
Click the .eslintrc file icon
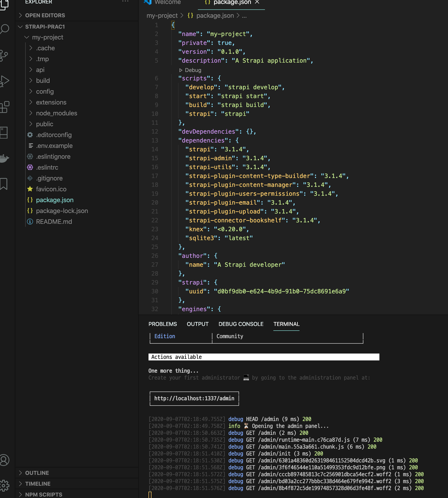(x=30, y=167)
